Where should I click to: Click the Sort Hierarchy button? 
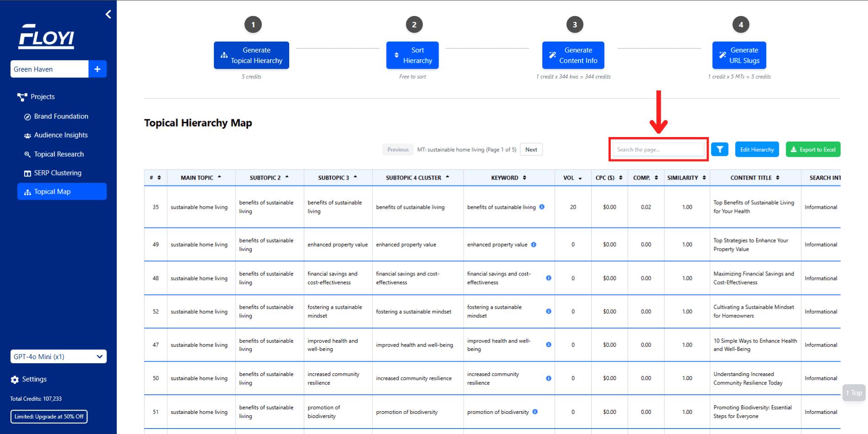(413, 55)
